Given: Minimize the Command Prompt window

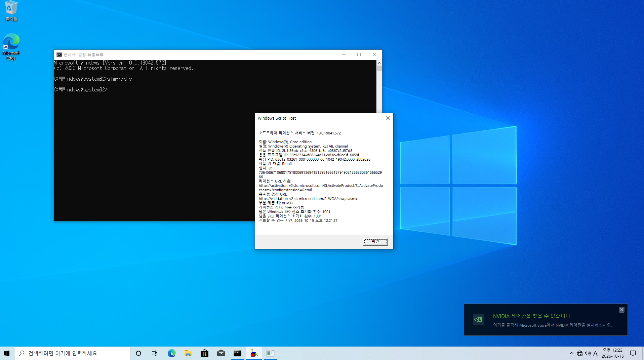Looking at the screenshot, I should [344, 54].
